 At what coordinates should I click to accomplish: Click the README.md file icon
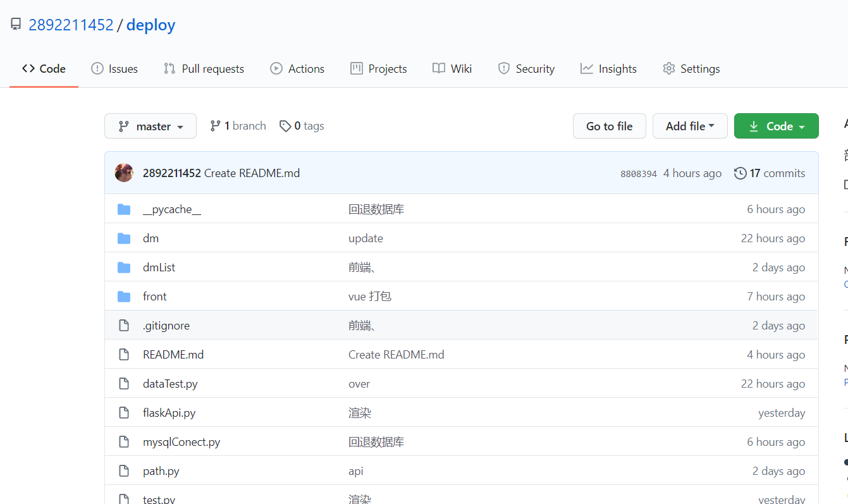(x=124, y=355)
